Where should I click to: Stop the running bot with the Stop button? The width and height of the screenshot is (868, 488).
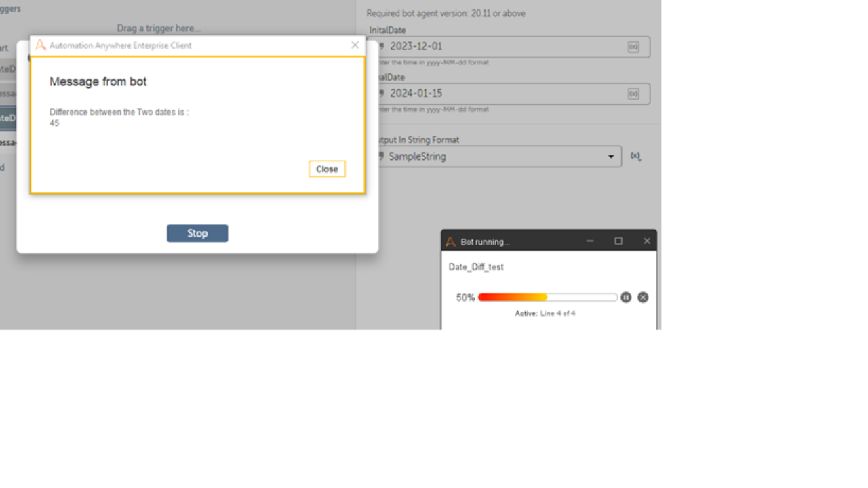click(197, 233)
